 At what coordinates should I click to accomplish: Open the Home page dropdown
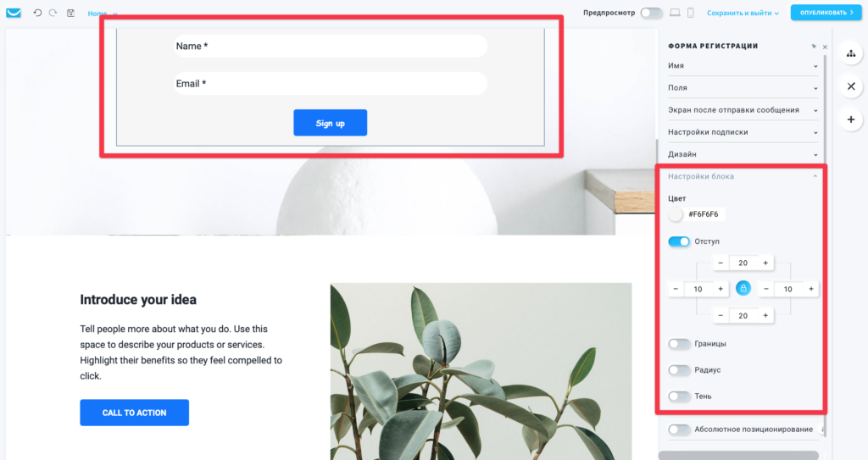pos(103,14)
